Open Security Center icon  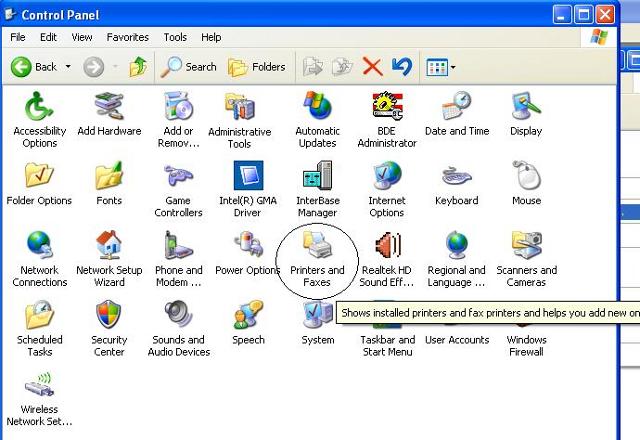pyautogui.click(x=109, y=315)
